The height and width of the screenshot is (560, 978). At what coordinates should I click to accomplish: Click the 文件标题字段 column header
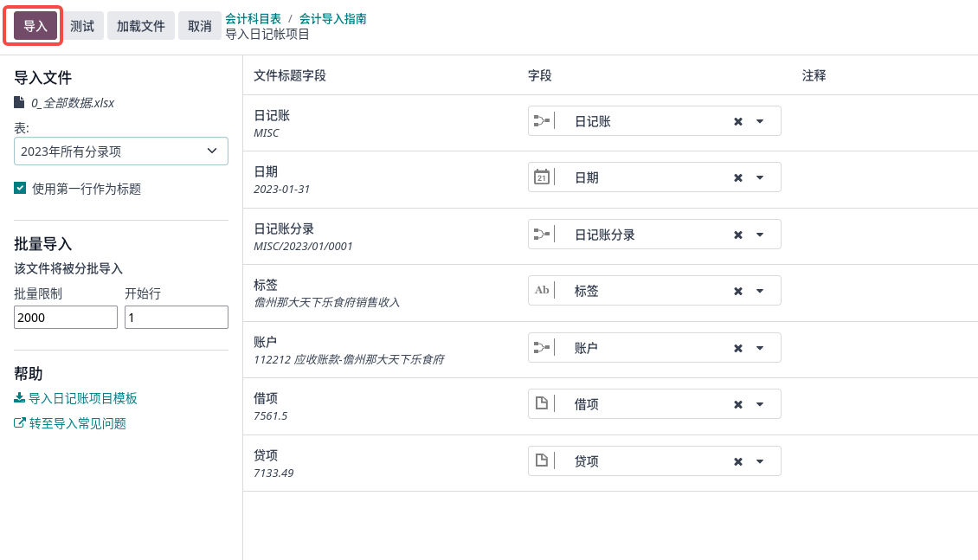pyautogui.click(x=290, y=75)
